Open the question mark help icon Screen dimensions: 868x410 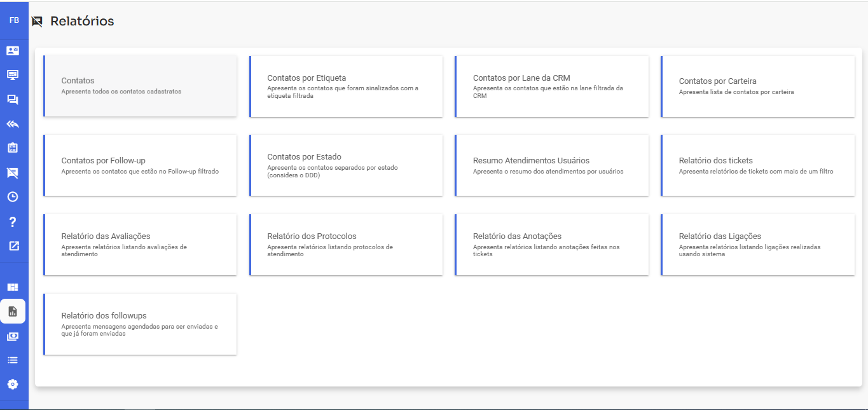click(x=13, y=222)
